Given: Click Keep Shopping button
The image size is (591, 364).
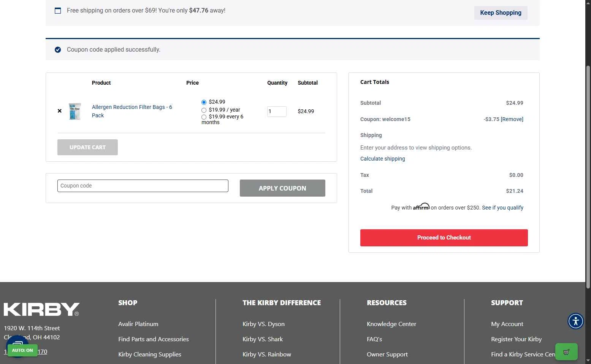Looking at the screenshot, I should coord(501,13).
